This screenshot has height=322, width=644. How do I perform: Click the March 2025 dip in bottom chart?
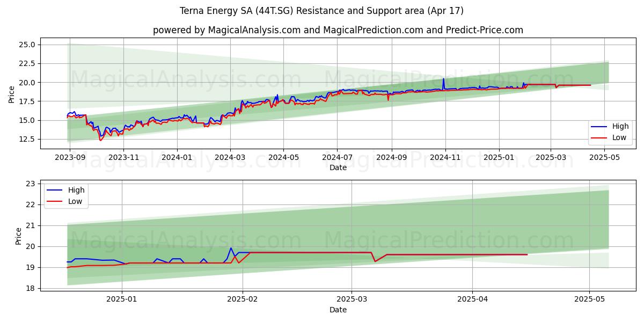[x=375, y=261]
